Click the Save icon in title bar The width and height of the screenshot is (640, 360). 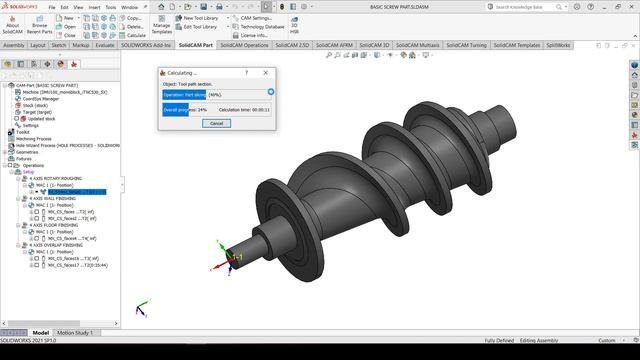pos(203,7)
